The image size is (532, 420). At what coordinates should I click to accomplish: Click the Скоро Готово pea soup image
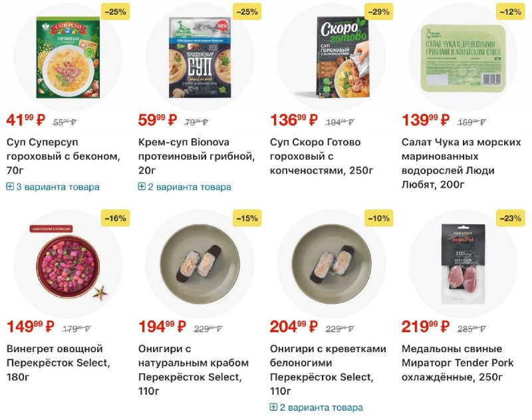pos(331,57)
